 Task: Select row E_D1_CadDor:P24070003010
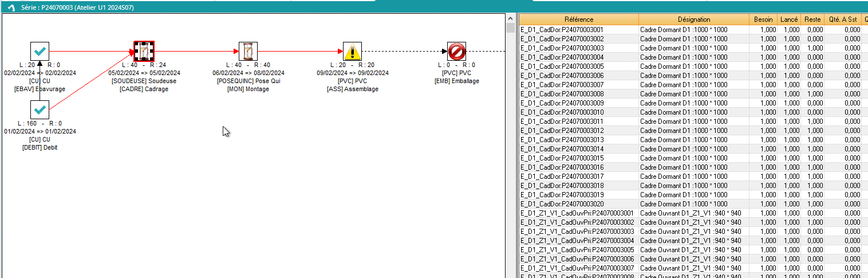click(578, 112)
